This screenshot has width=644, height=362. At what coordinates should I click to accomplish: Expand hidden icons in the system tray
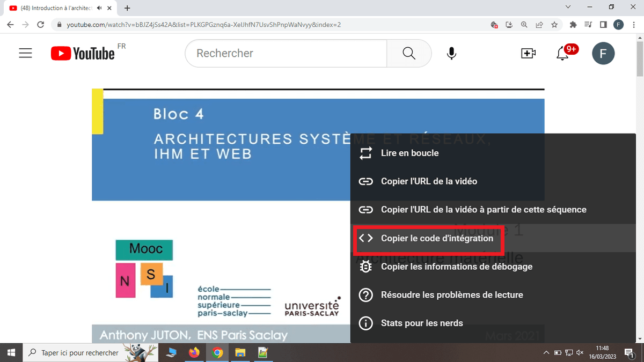tap(546, 352)
